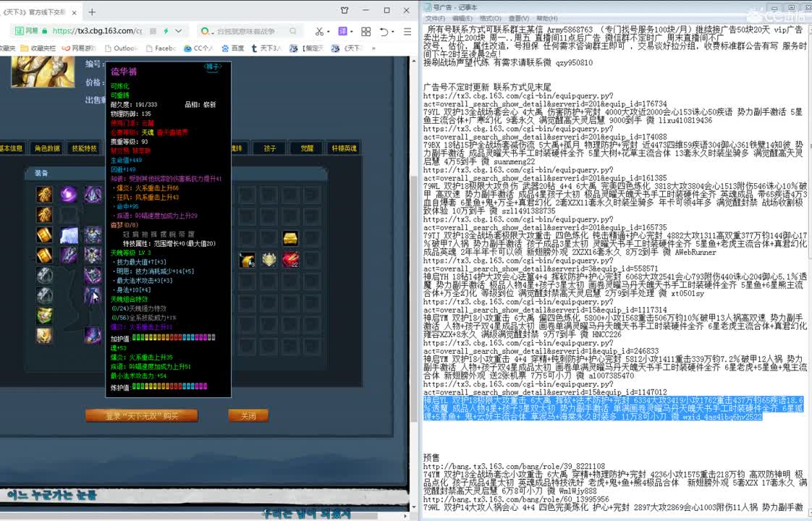Switch to the 角色数据 tab
The height and width of the screenshot is (521, 812).
47,148
